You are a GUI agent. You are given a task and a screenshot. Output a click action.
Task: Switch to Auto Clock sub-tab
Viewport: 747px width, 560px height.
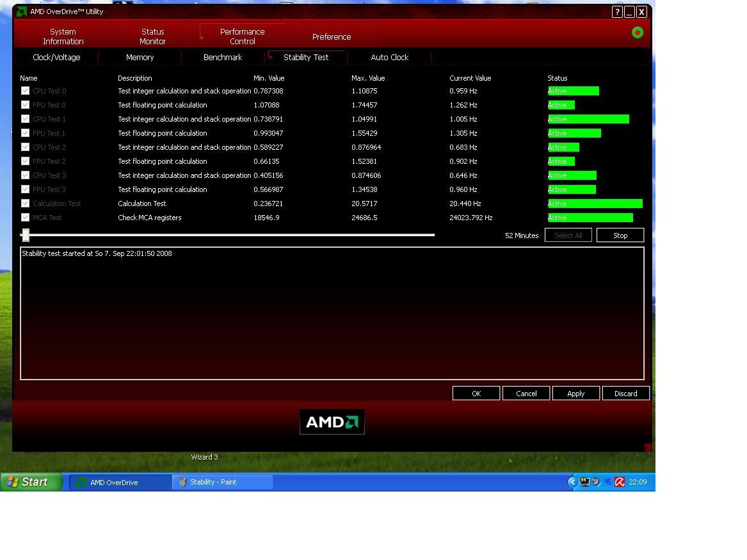point(389,57)
